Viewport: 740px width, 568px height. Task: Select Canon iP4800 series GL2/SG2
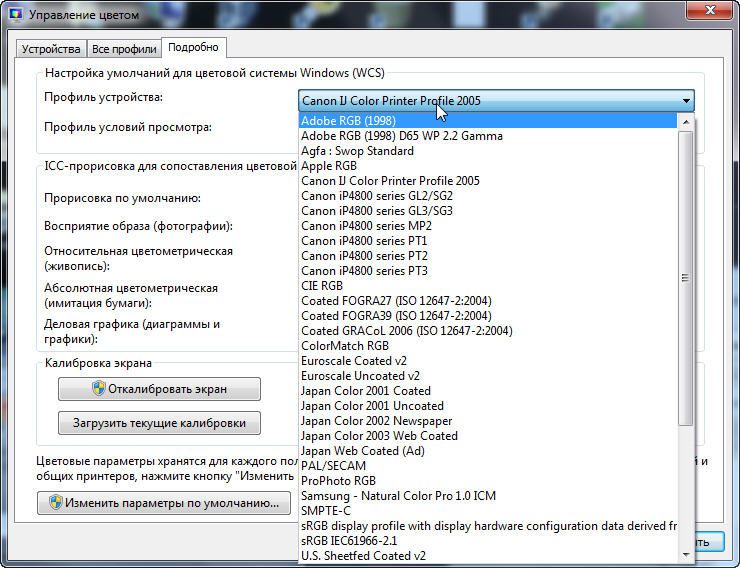point(488,196)
